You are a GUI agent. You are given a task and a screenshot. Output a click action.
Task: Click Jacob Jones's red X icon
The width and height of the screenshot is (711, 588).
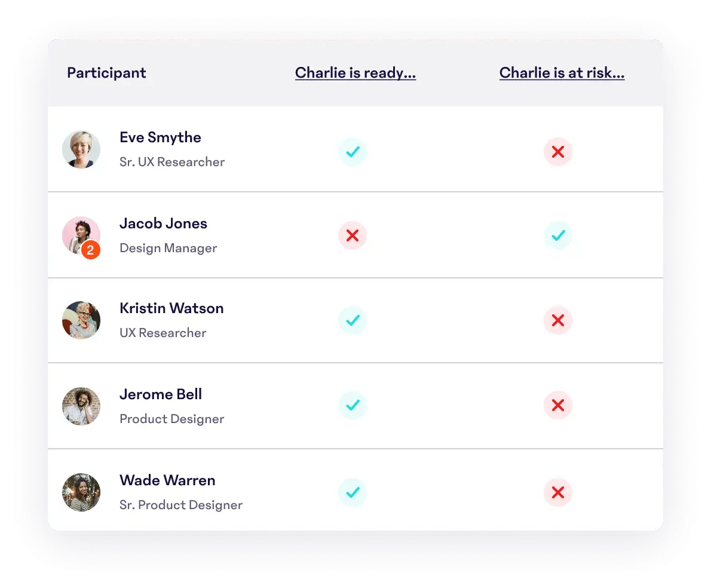click(x=353, y=235)
